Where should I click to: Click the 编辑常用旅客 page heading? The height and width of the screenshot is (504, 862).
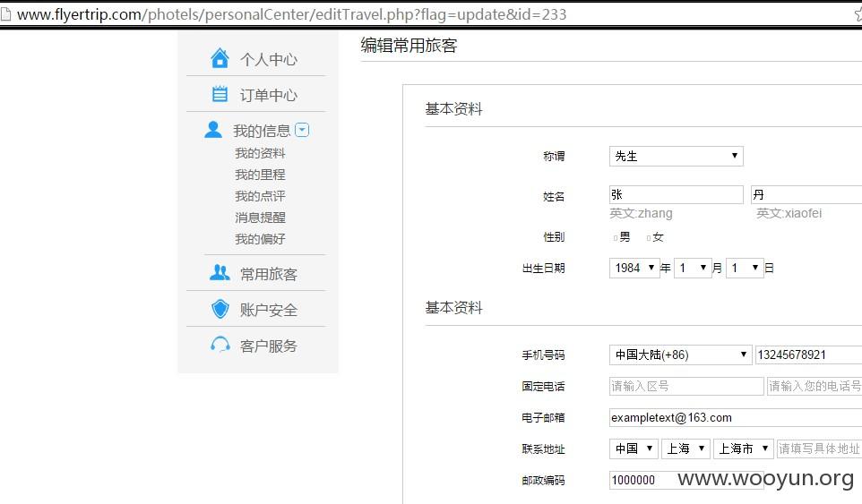coord(409,46)
